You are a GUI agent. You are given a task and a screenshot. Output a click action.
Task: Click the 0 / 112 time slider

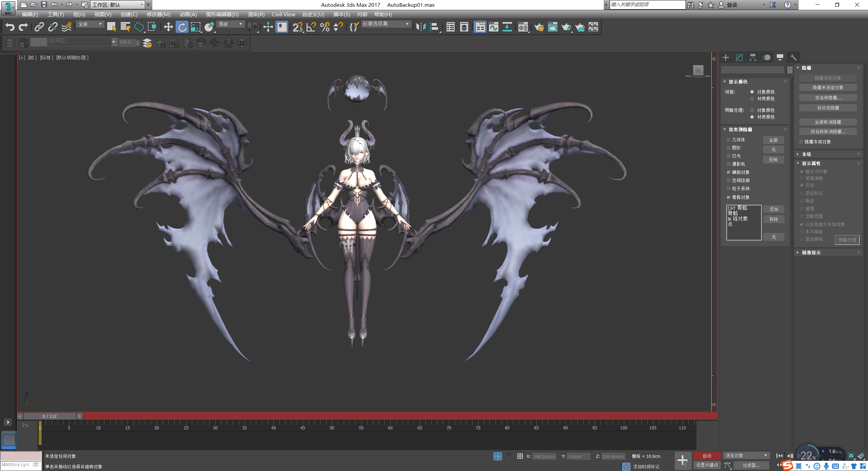(50, 416)
